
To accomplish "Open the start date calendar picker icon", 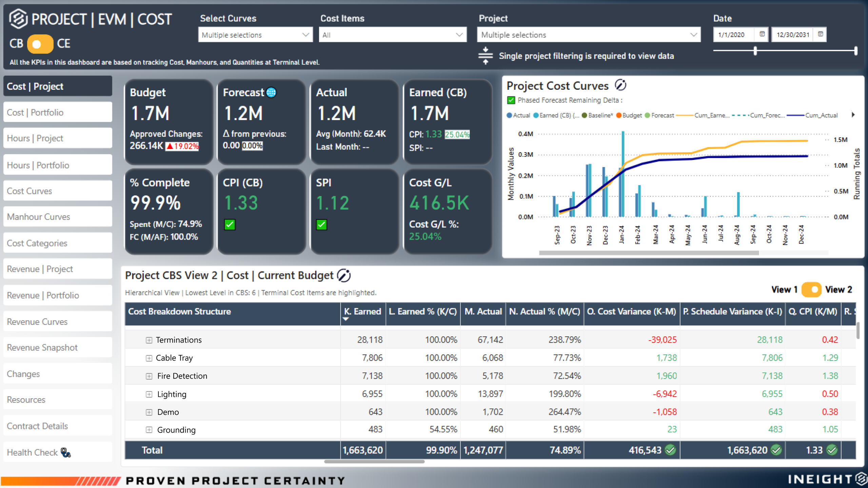I will [762, 34].
